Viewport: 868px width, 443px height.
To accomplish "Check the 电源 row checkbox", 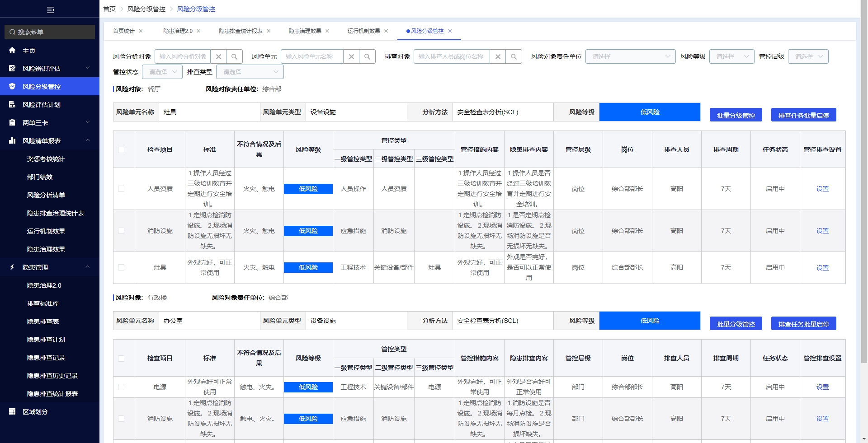I will point(121,387).
